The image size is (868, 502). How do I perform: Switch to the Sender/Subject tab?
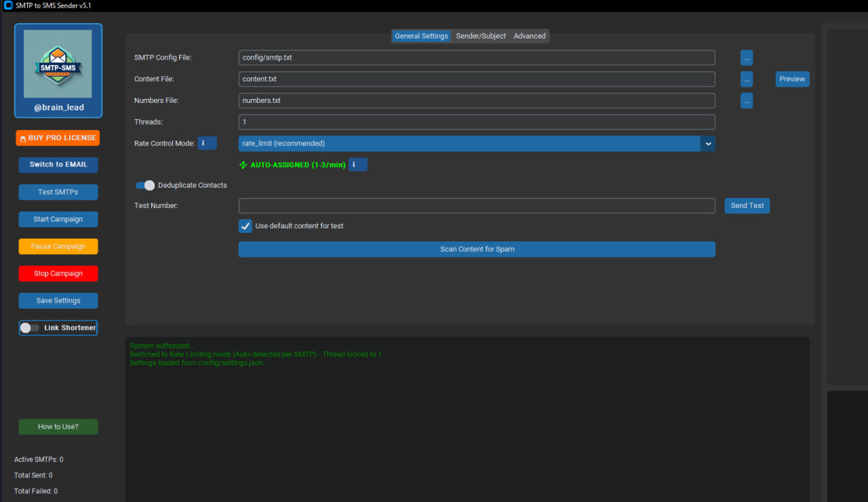481,36
